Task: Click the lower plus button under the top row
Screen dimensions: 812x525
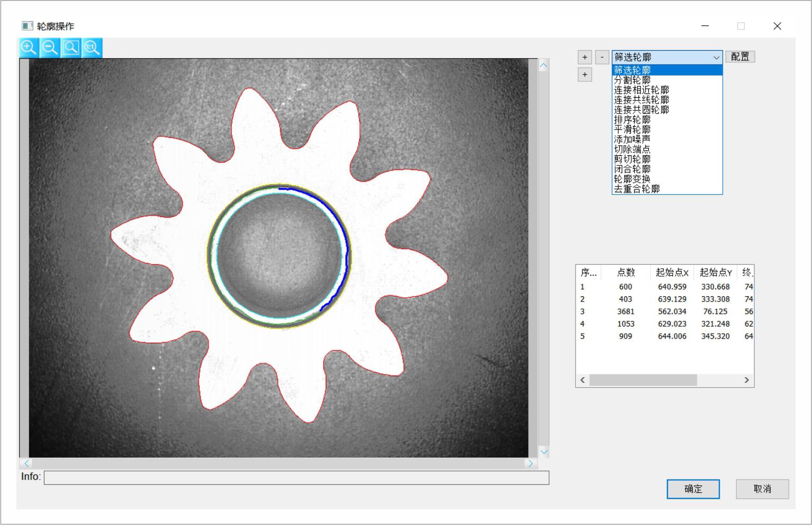Action: tap(584, 75)
